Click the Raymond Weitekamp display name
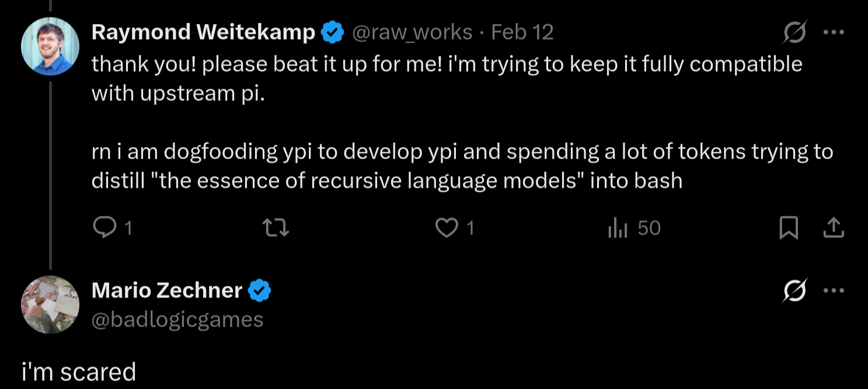 pyautogui.click(x=203, y=32)
